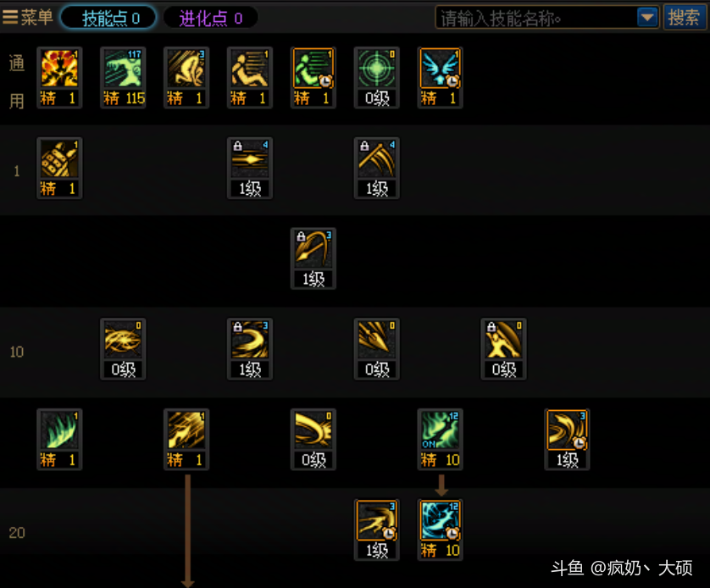This screenshot has width=710, height=588.
Task: Click the blue wings skill icon
Action: tap(440, 77)
